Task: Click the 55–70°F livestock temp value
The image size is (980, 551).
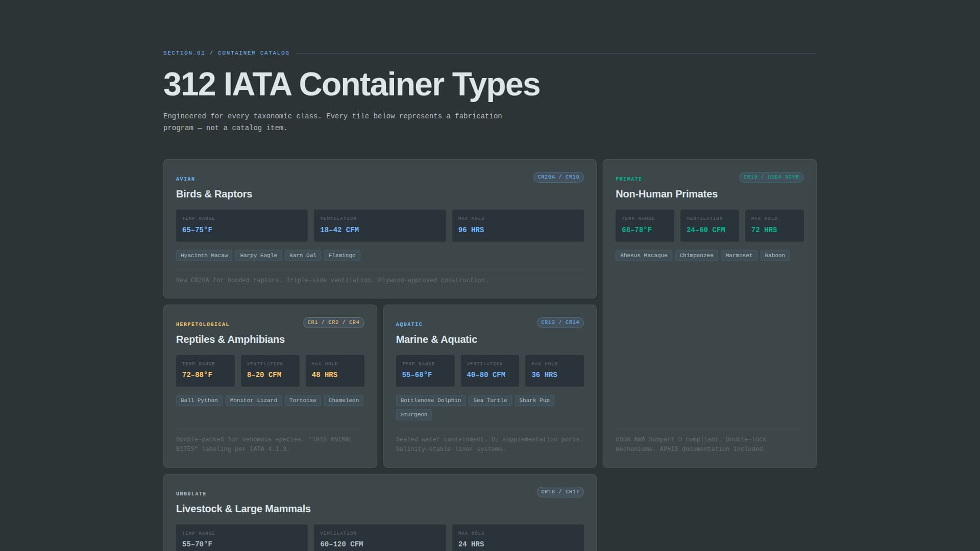Action: [x=197, y=544]
